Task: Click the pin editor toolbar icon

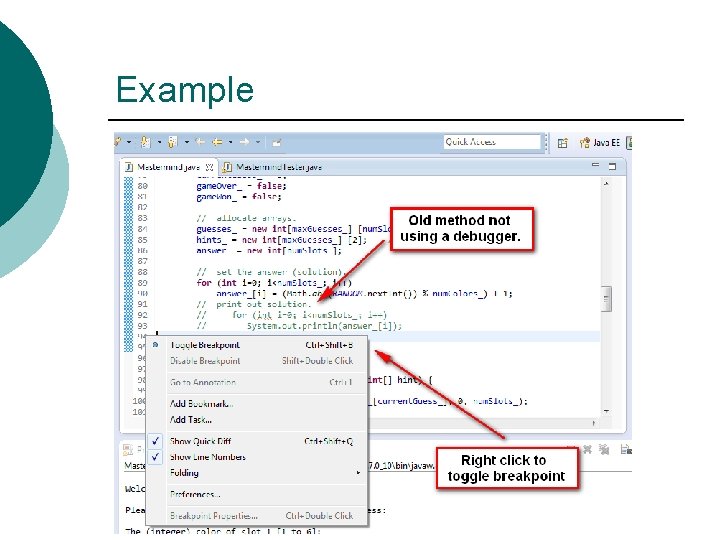Action: [277, 143]
